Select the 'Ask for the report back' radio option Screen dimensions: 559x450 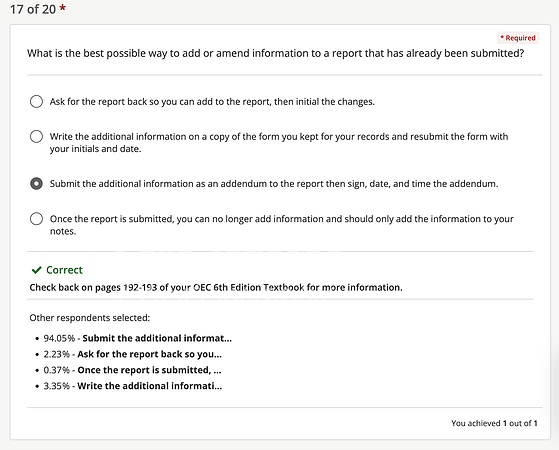pos(36,102)
